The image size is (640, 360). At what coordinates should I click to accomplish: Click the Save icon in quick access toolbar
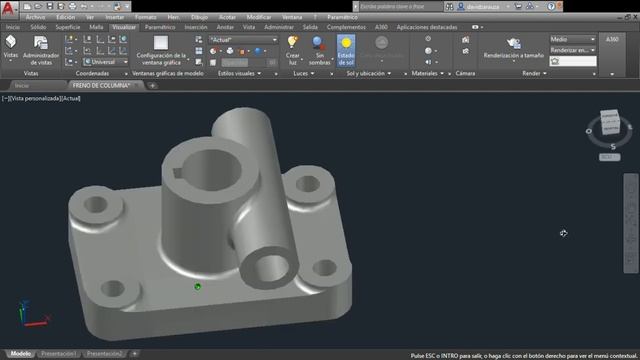50,6
